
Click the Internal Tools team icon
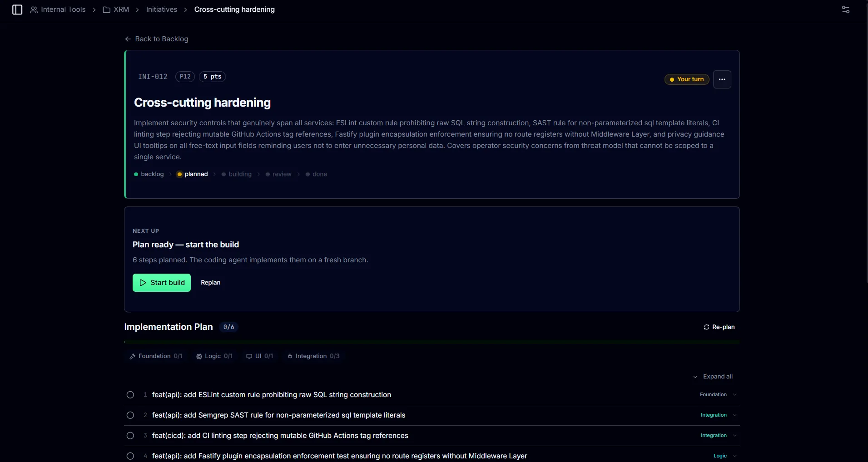(34, 10)
